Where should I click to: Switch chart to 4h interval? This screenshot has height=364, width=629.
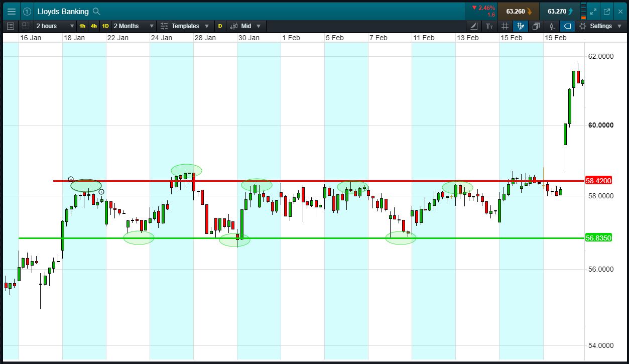[94, 26]
